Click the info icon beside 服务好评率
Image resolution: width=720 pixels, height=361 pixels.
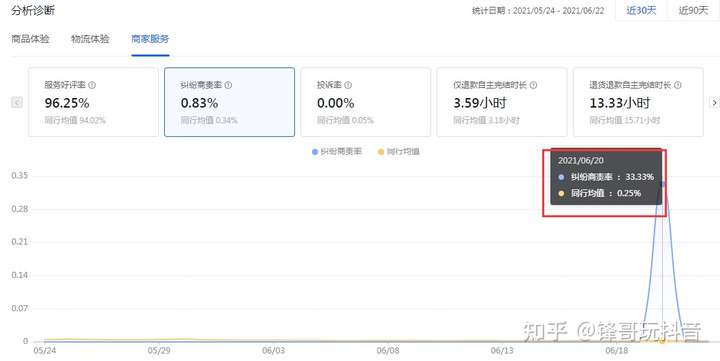click(x=92, y=85)
